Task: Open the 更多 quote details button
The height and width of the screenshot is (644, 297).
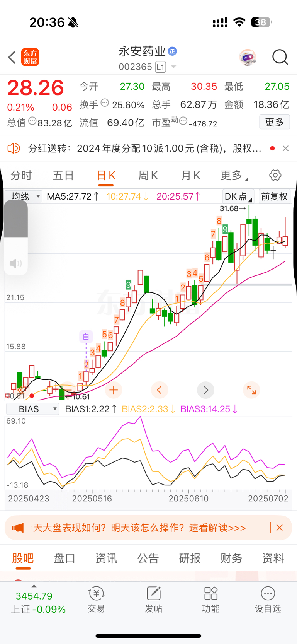Action: point(275,122)
